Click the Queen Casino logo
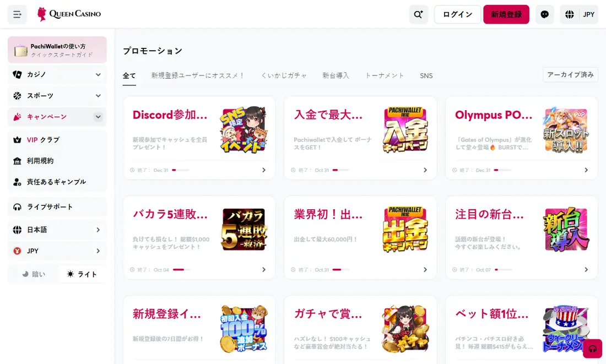Image resolution: width=606 pixels, height=364 pixels. [69, 14]
